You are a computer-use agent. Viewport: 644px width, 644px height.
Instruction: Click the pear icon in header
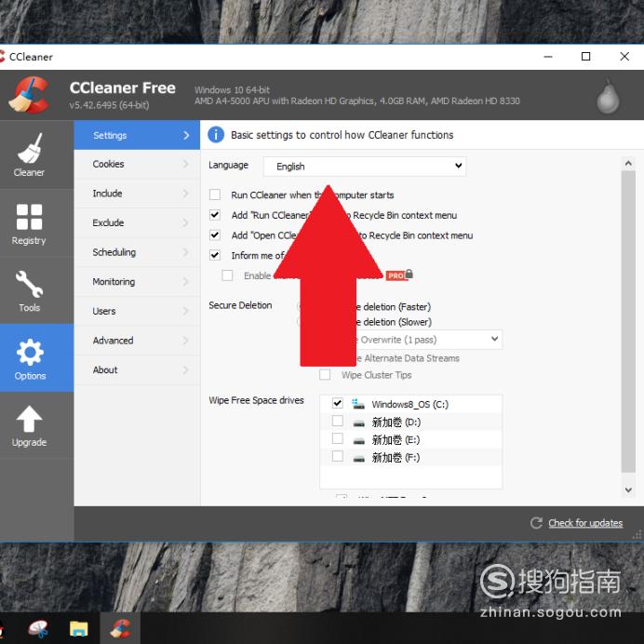608,96
